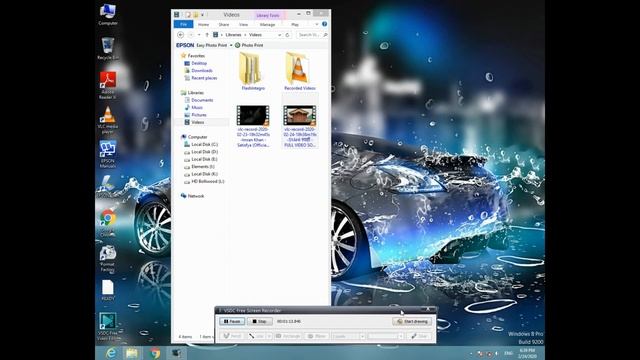The width and height of the screenshot is (640, 360).
Task: Open the Quick Access Toolbar dropdown arrow
Action: click(x=202, y=15)
